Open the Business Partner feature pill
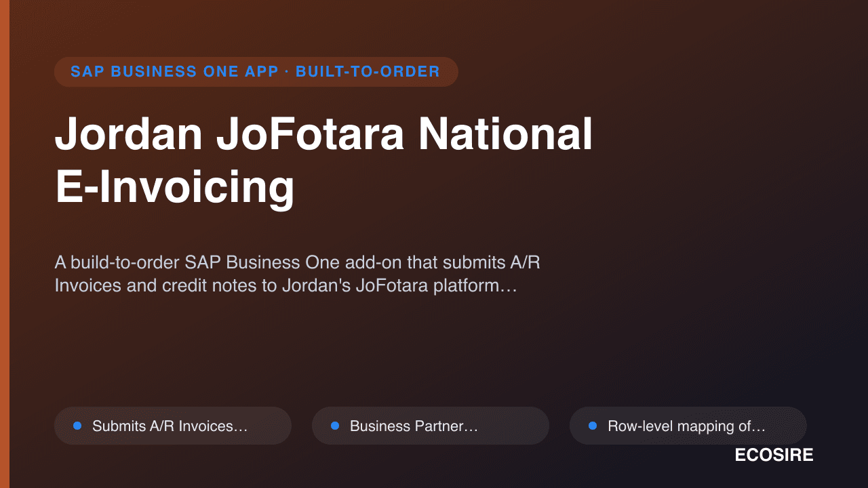 point(431,426)
